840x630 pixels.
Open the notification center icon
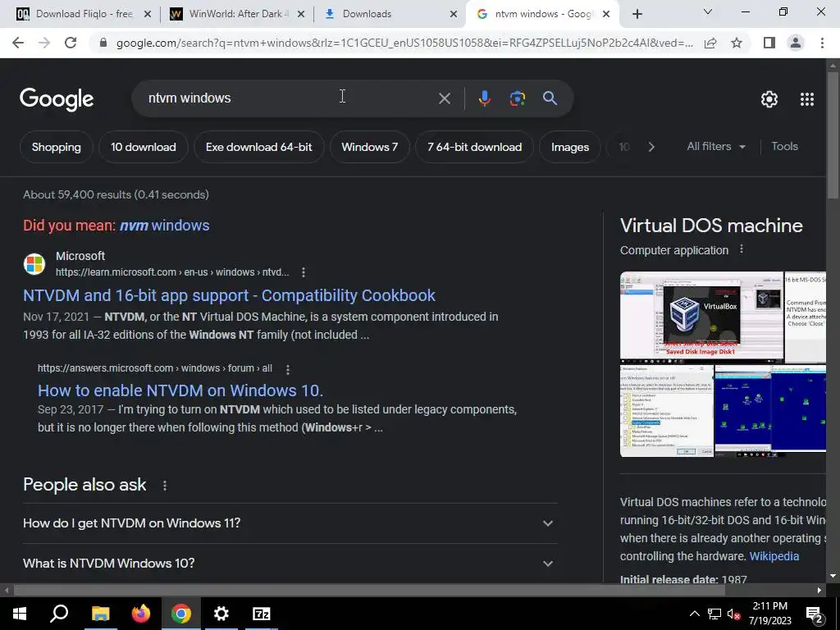[x=815, y=614]
